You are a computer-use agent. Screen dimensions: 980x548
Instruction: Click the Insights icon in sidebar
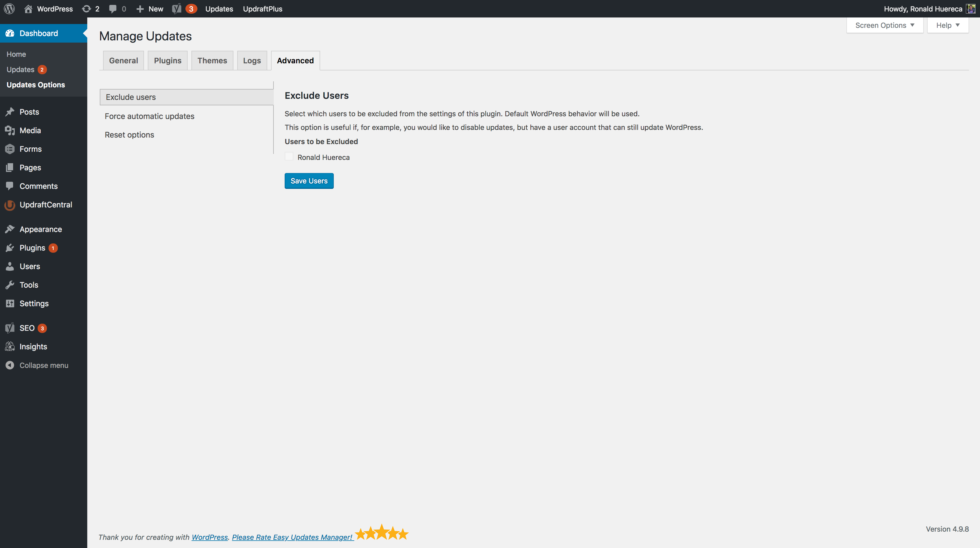(x=10, y=347)
